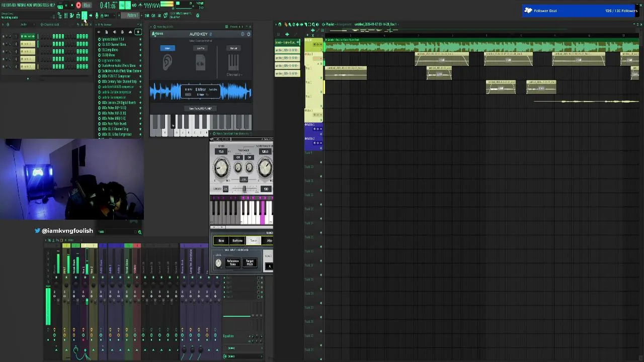This screenshot has height=362, width=644.
Task: Click the microphone icon in the toolbar
Action: click(97, 16)
